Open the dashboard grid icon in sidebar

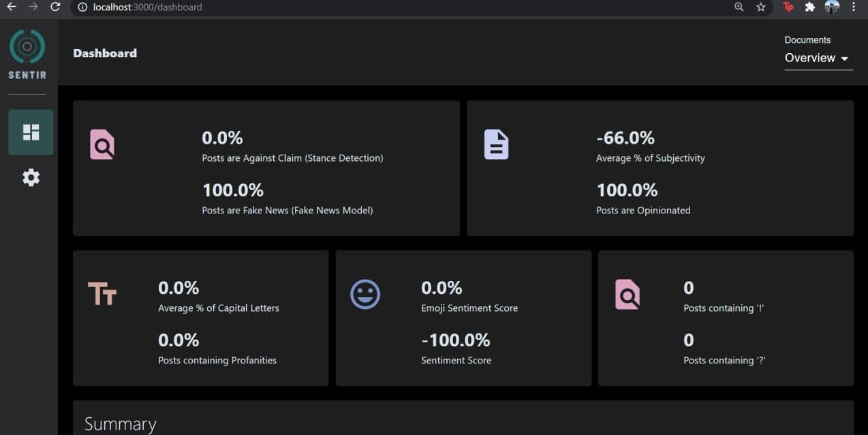(31, 132)
